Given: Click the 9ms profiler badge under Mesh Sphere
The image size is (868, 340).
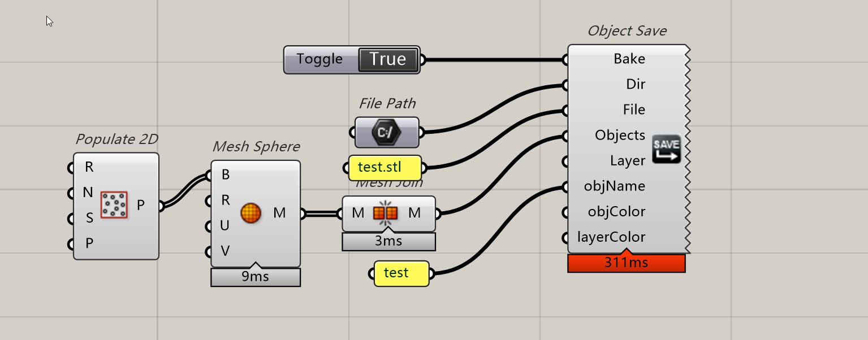Looking at the screenshot, I should [x=256, y=277].
